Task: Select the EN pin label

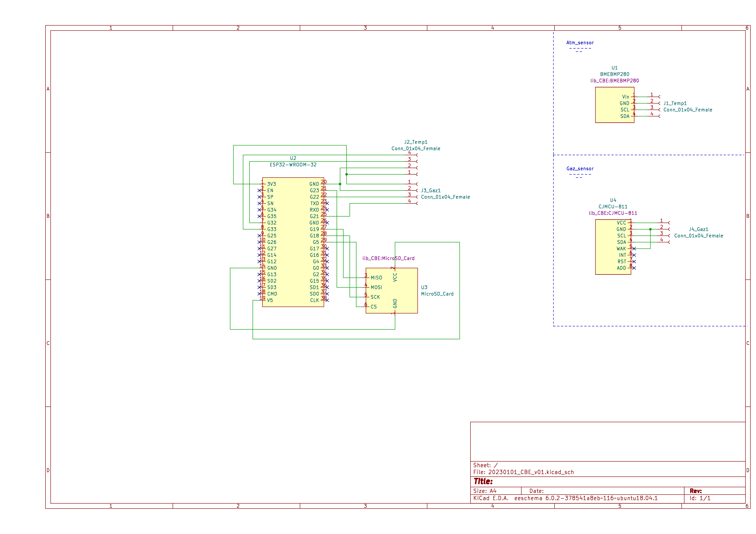Action: coord(270,191)
